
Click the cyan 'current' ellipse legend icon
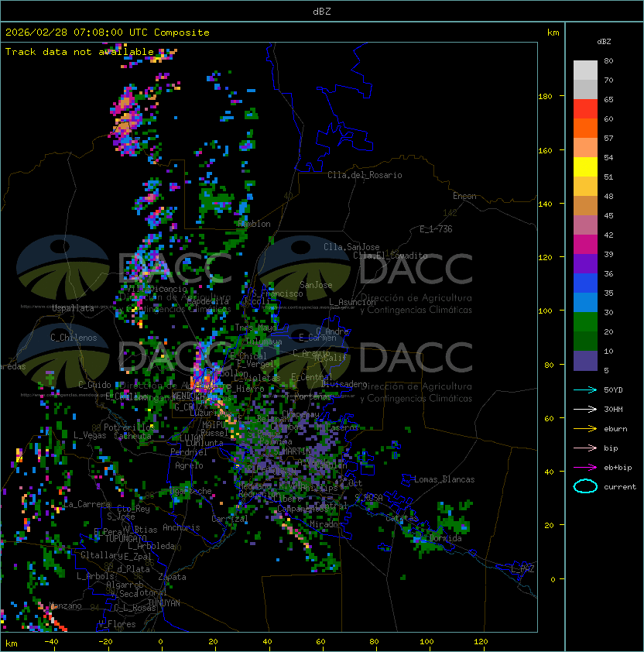(x=585, y=486)
